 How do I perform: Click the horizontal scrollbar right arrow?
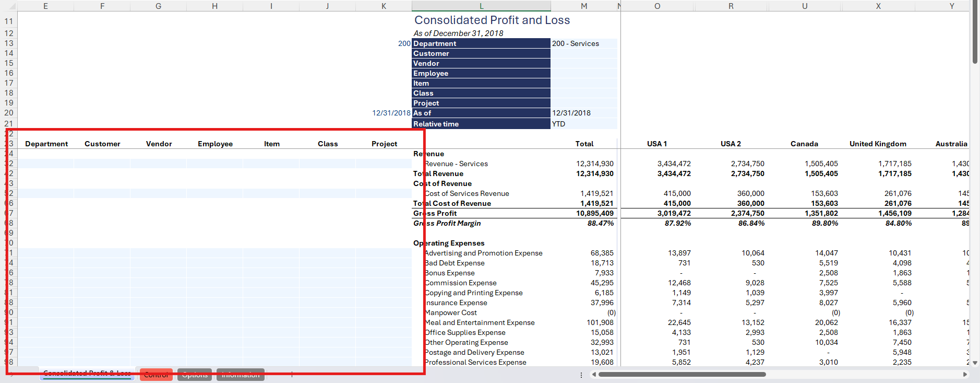[x=965, y=374]
